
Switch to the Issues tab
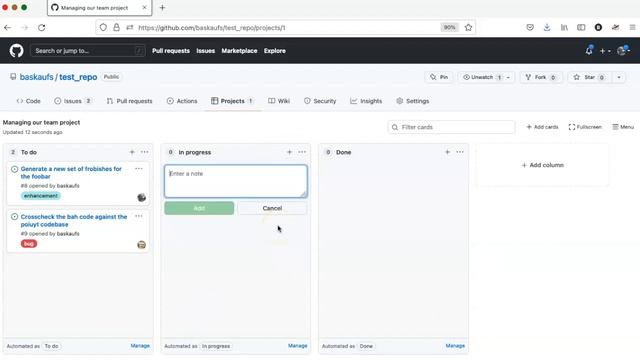[x=73, y=101]
